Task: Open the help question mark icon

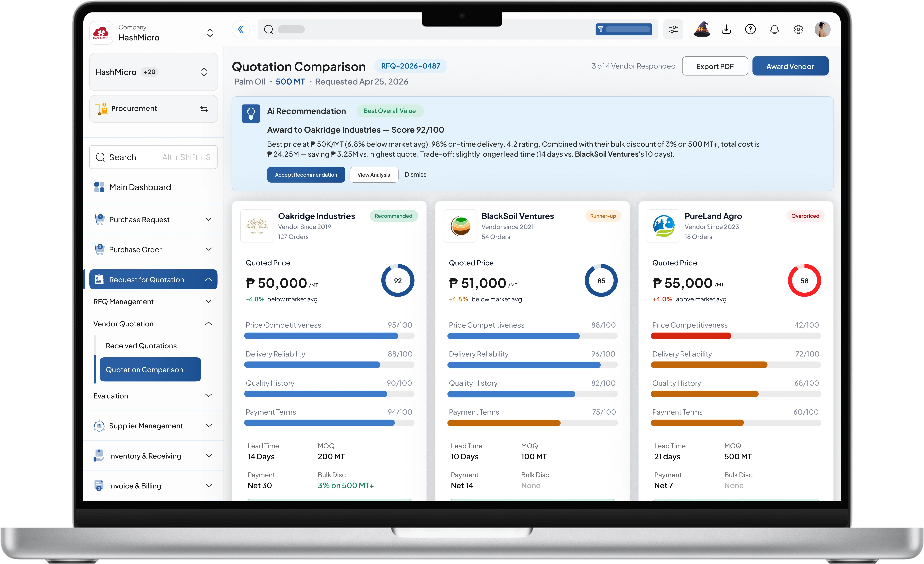Action: [x=750, y=29]
